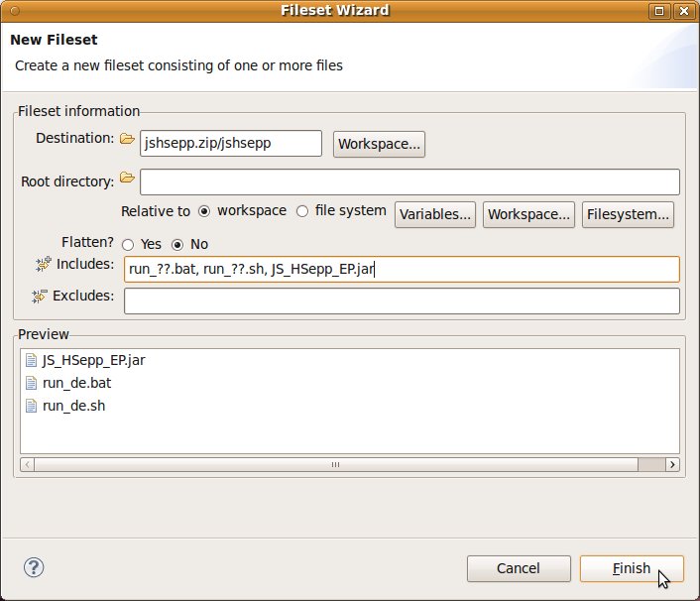Image resolution: width=700 pixels, height=601 pixels.
Task: Cancel the Fileset Wizard
Action: tap(519, 568)
